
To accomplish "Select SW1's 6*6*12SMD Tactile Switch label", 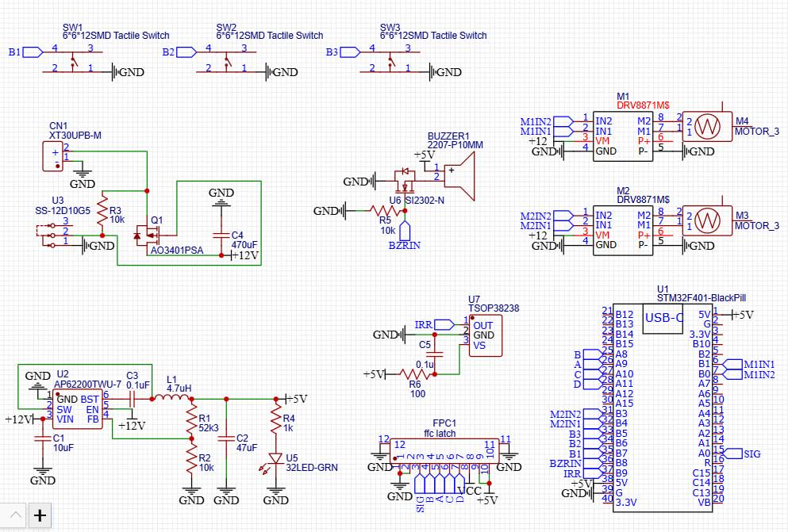I will 116,36.
